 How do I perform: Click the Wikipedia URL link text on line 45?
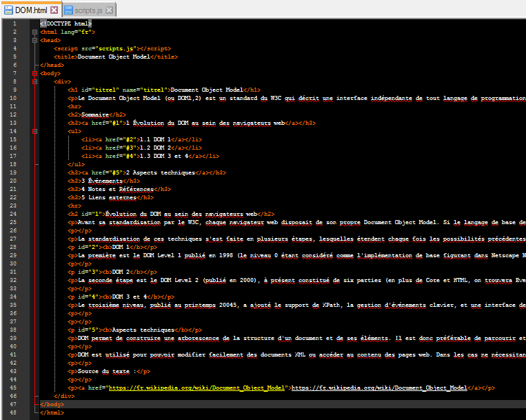[x=379, y=388]
